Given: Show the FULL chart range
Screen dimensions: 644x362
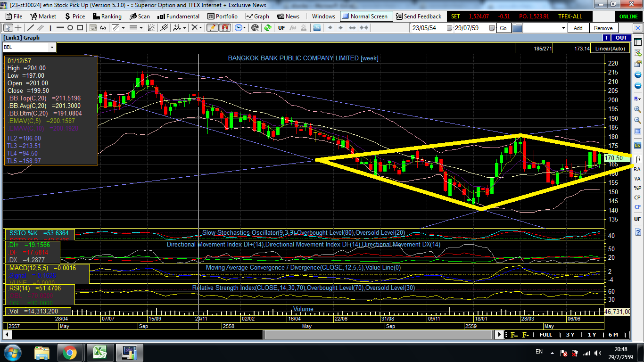Looking at the screenshot, I should coord(545,335).
